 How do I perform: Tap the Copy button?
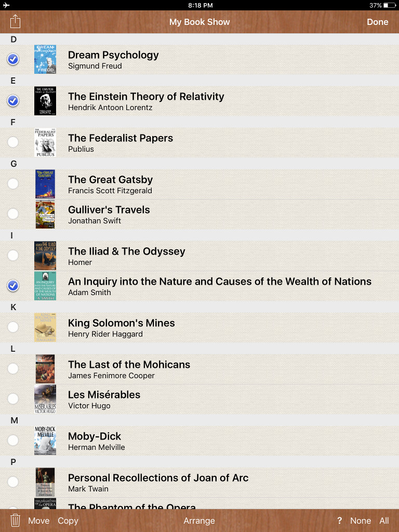coord(68,521)
